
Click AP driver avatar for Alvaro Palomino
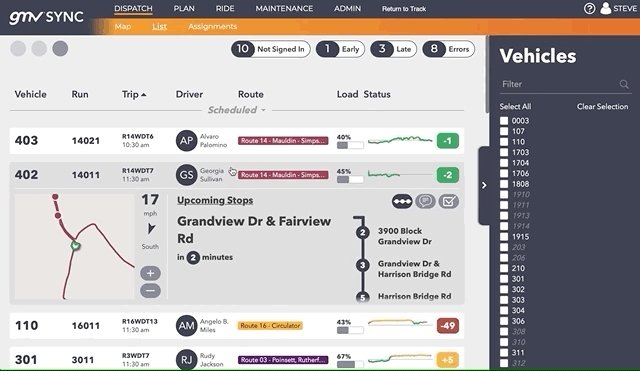(187, 141)
